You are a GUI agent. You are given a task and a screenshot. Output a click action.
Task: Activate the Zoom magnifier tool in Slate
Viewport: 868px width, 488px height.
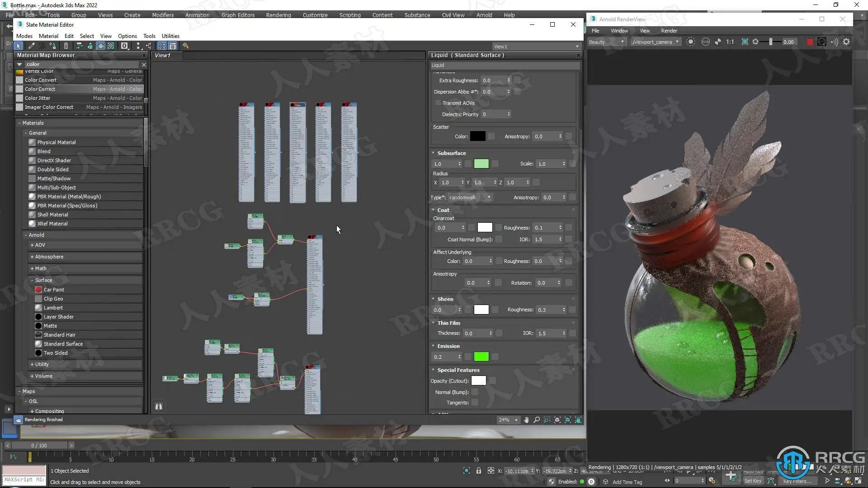click(x=537, y=420)
